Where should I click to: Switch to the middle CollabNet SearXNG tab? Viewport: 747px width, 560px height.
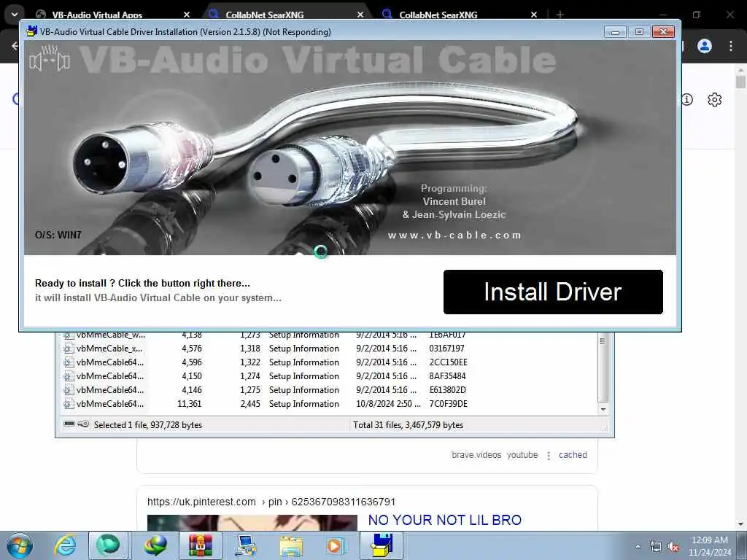[x=264, y=15]
